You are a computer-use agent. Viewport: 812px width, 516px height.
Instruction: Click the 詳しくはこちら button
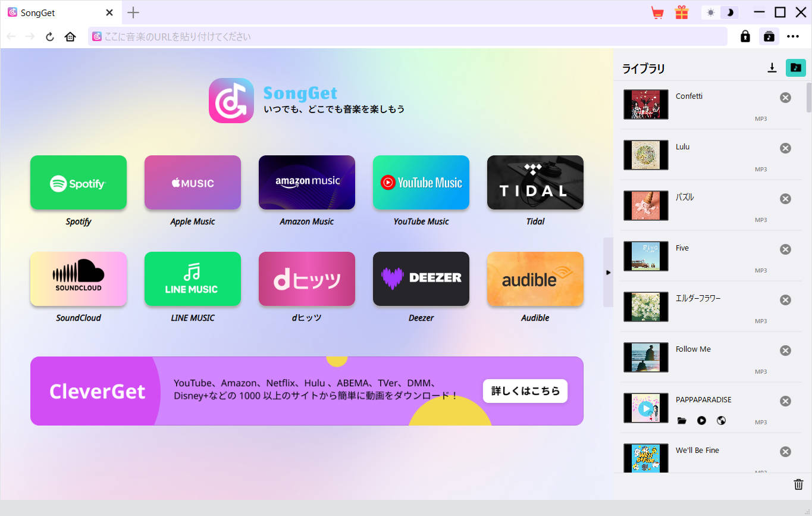point(525,391)
